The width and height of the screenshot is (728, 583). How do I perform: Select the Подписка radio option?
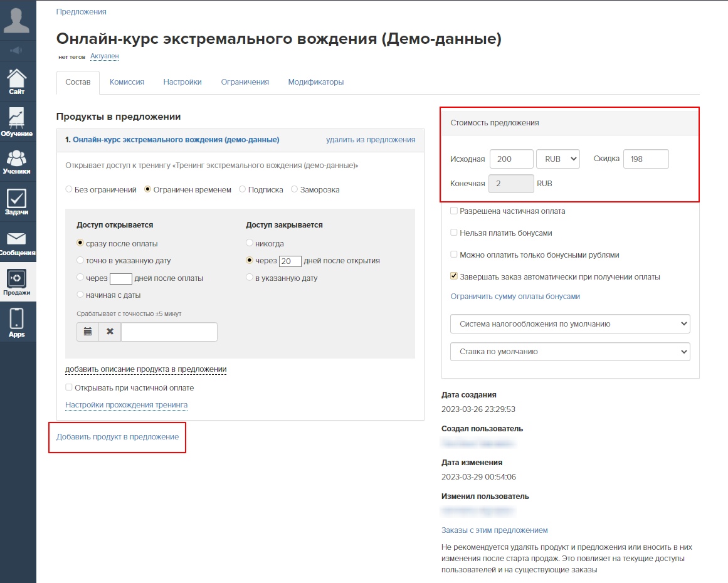click(x=243, y=190)
